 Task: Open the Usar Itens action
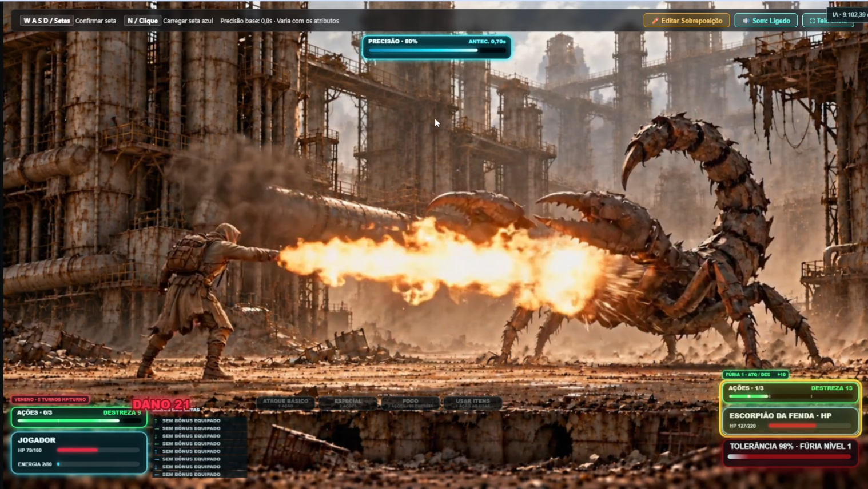[472, 403]
